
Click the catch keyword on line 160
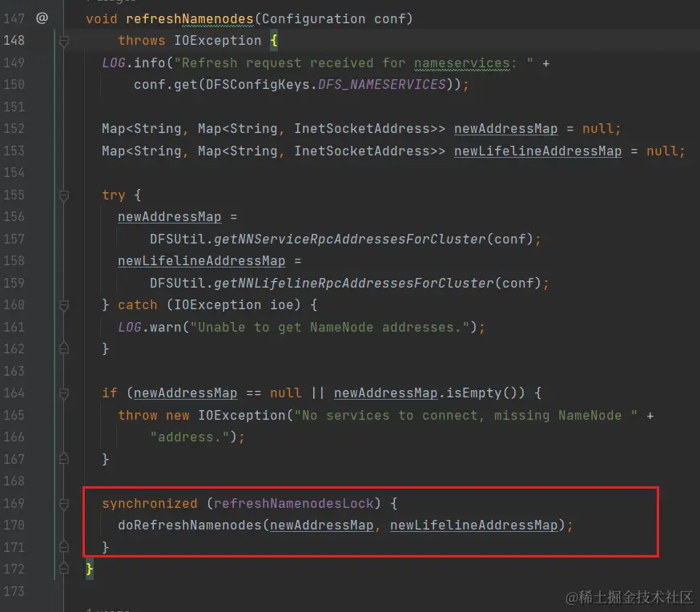[138, 305]
